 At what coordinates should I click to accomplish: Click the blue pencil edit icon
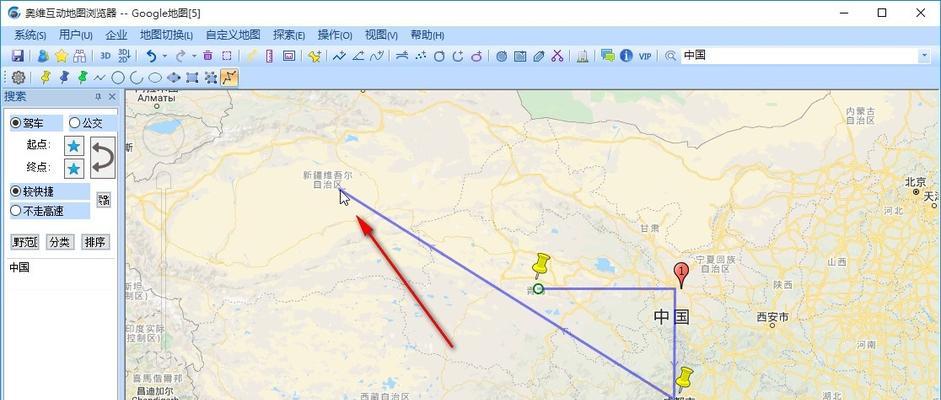coord(539,56)
